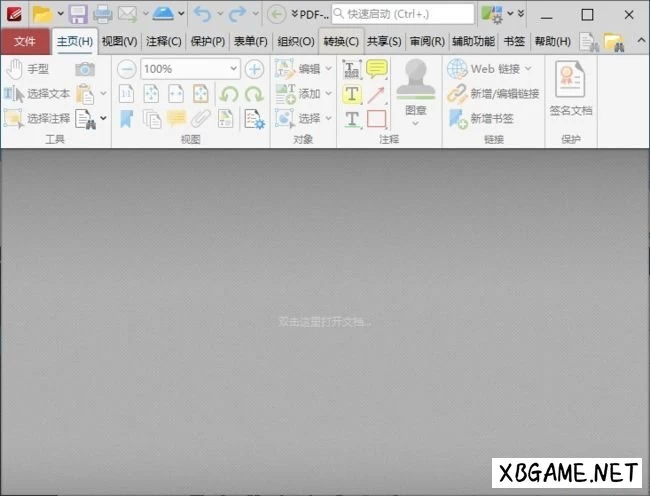Switch to the 注释(C) ribbon tab
Viewport: 650px width, 496px height.
tap(164, 42)
